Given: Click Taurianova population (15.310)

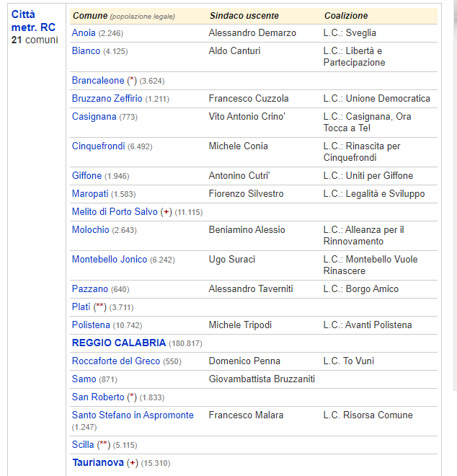Looking at the screenshot, I should point(156,463).
